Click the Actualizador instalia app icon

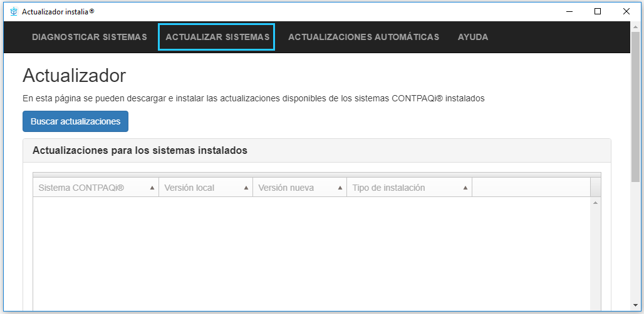pos(14,11)
